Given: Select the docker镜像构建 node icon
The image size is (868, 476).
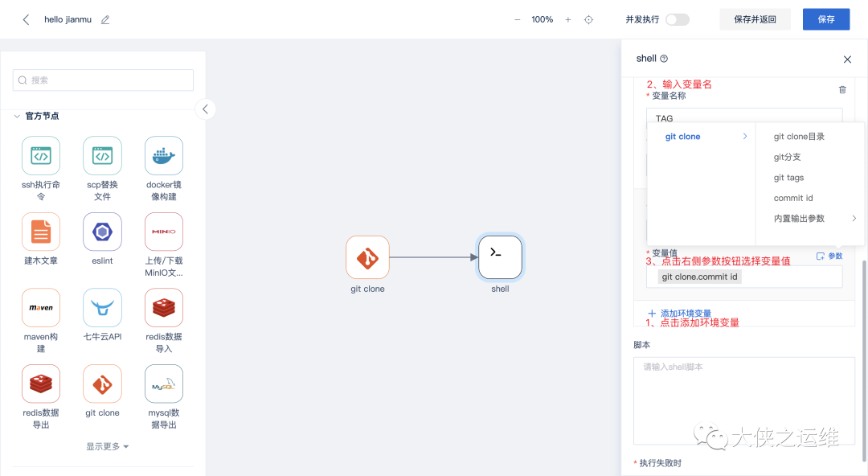Looking at the screenshot, I should click(x=164, y=156).
